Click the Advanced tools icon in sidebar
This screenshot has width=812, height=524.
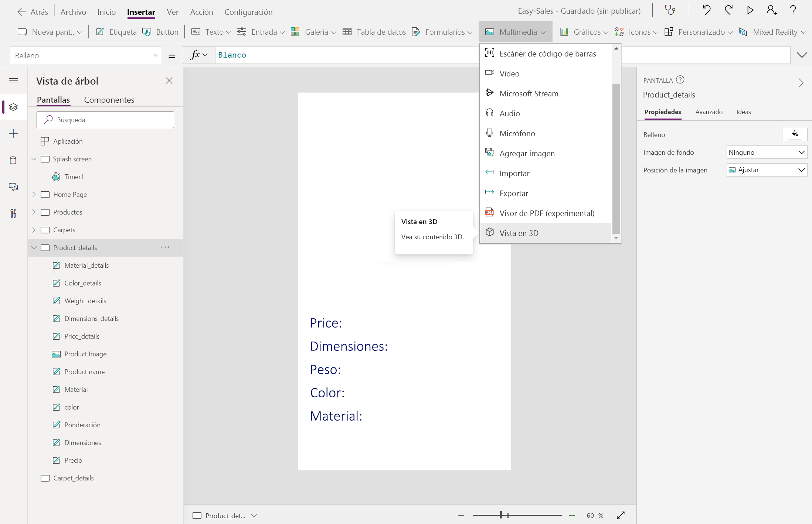[13, 213]
